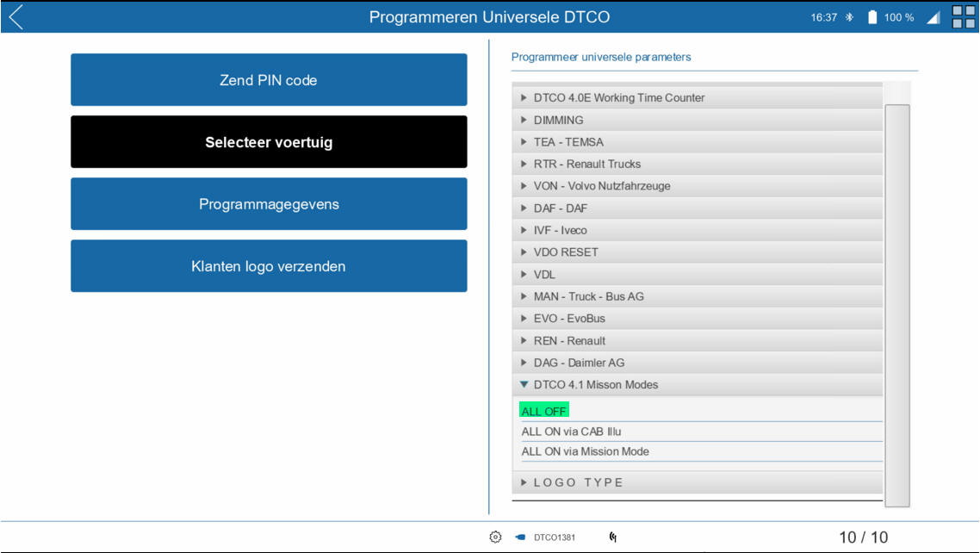Open Programmagegevens
The image size is (980, 553).
[x=269, y=203]
